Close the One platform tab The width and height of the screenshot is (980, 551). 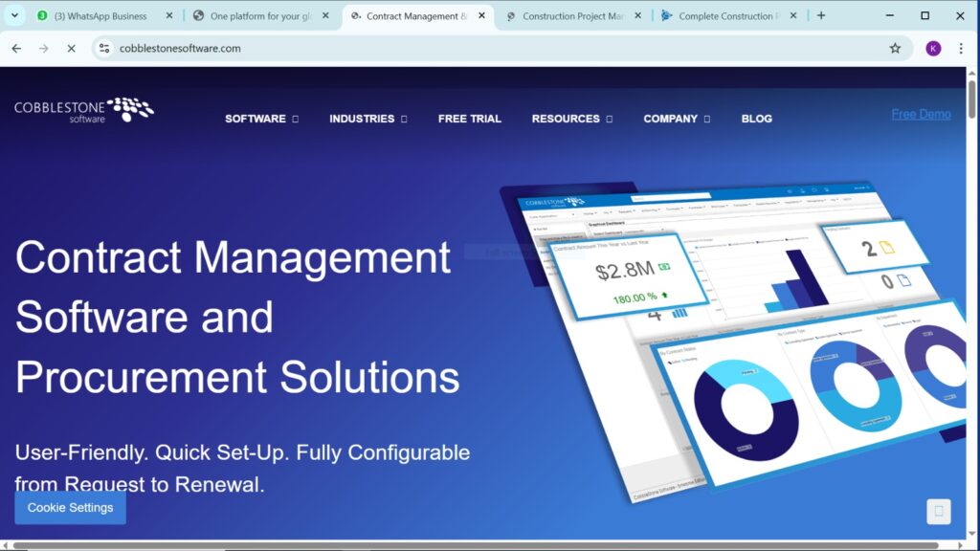pyautogui.click(x=325, y=15)
